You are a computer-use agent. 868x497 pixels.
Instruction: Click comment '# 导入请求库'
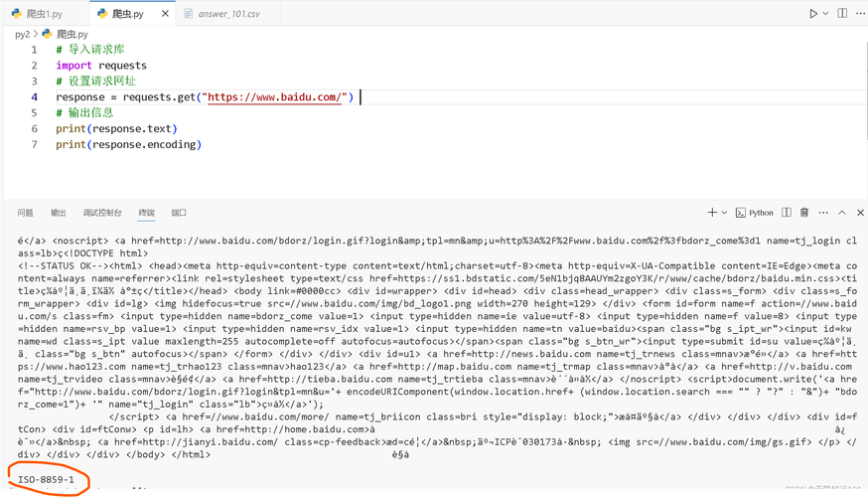tap(90, 50)
